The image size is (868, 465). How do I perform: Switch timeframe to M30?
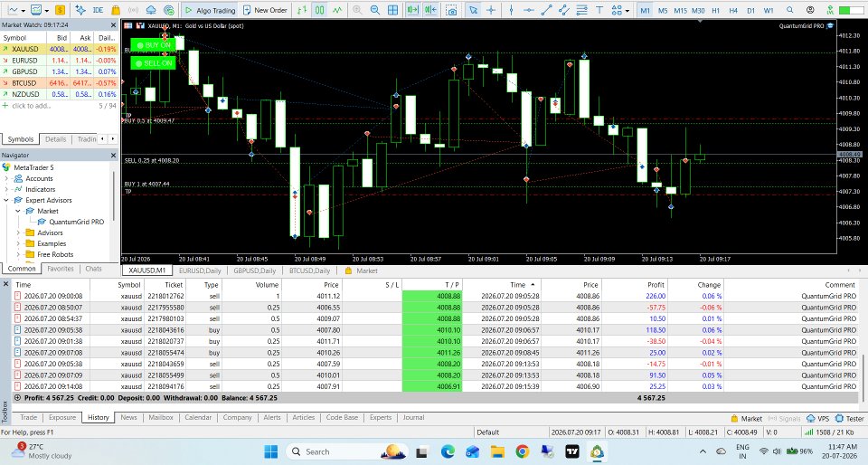(698, 10)
